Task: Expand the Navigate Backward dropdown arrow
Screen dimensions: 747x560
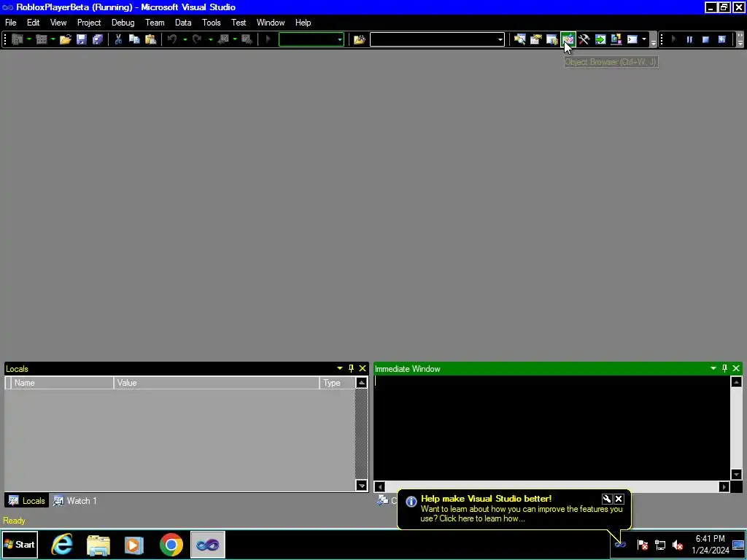Action: coord(235,39)
